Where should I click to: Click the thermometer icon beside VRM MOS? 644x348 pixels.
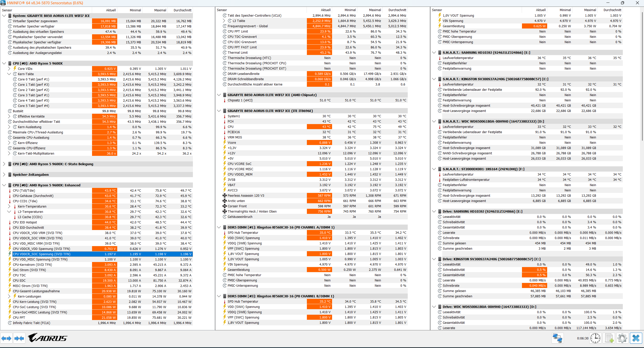point(224,137)
